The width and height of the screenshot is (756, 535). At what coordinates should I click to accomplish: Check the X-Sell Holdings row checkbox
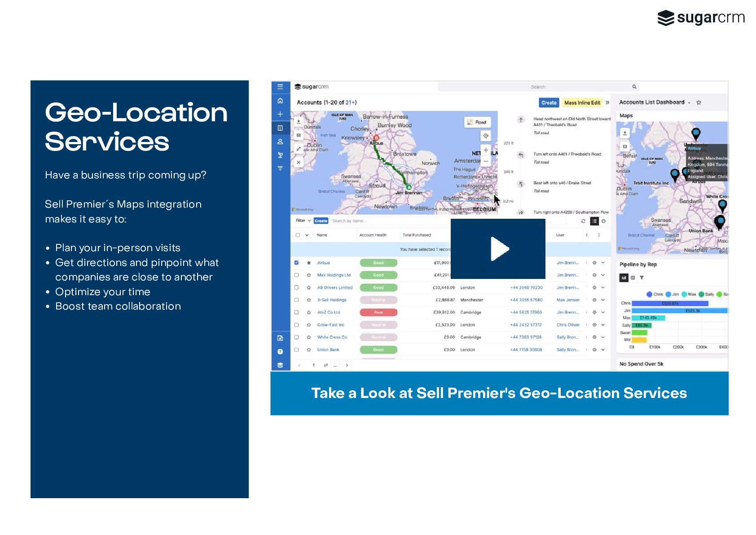tap(296, 300)
